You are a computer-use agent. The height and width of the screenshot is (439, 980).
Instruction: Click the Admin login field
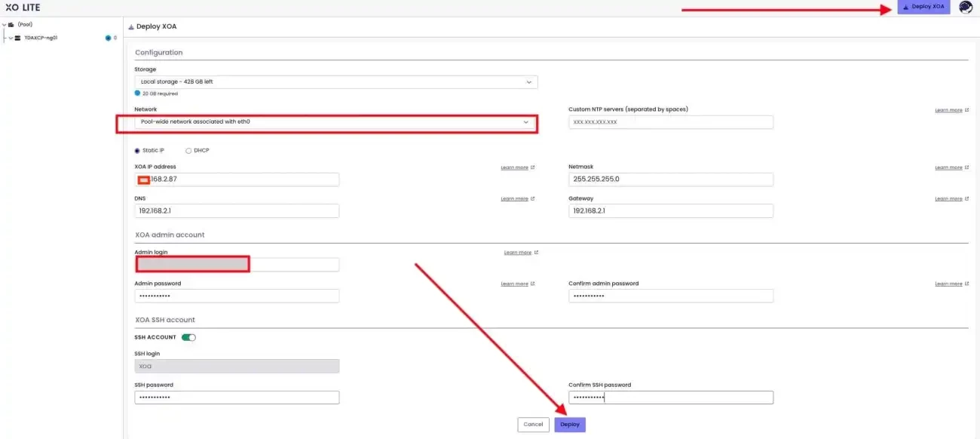(x=237, y=265)
